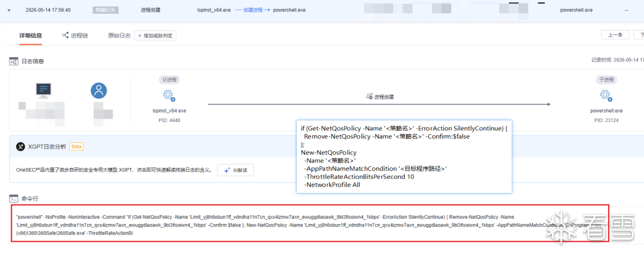Click the user avatar icon

tap(99, 91)
